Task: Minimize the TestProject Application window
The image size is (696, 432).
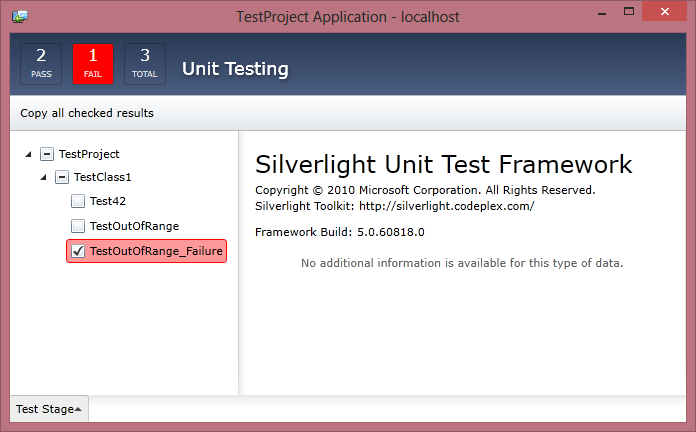Action: coord(602,13)
